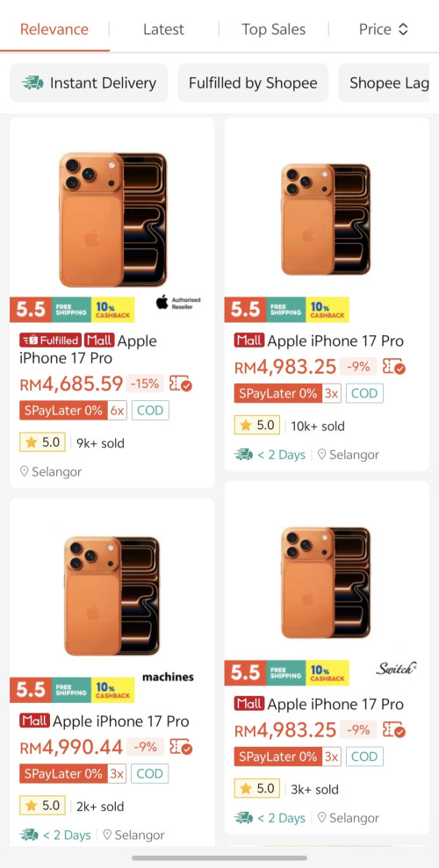Tap the SPayLater 0% 6x badge
This screenshot has width=439, height=868.
(x=73, y=411)
